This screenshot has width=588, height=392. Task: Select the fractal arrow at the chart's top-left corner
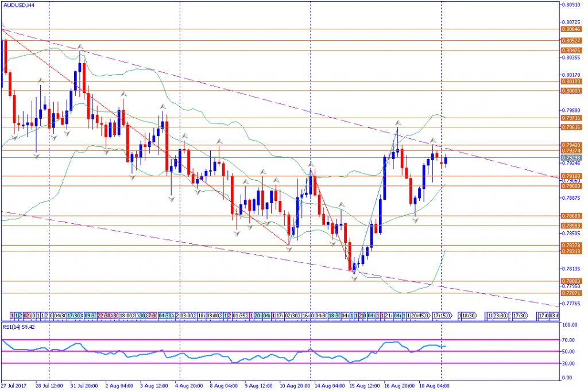click(x=3, y=25)
